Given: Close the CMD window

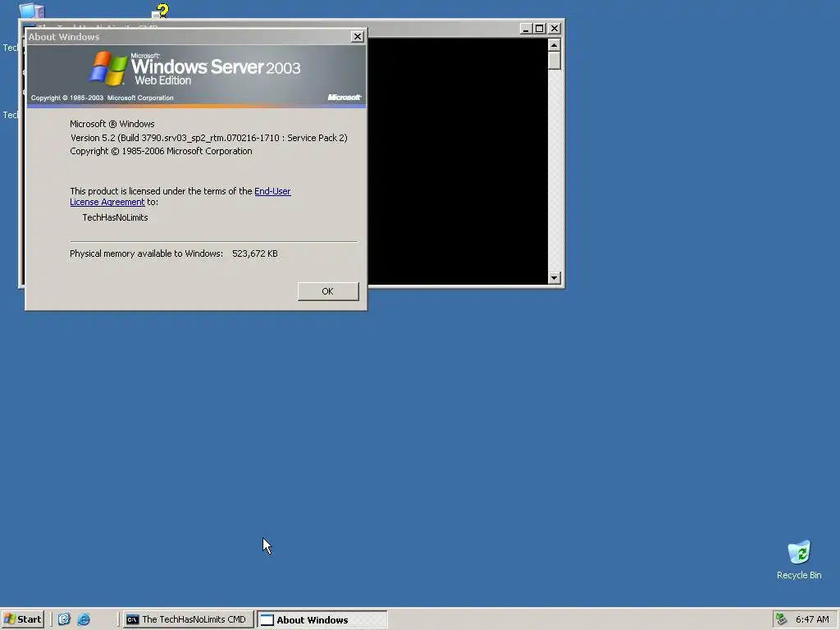Looking at the screenshot, I should tap(555, 29).
